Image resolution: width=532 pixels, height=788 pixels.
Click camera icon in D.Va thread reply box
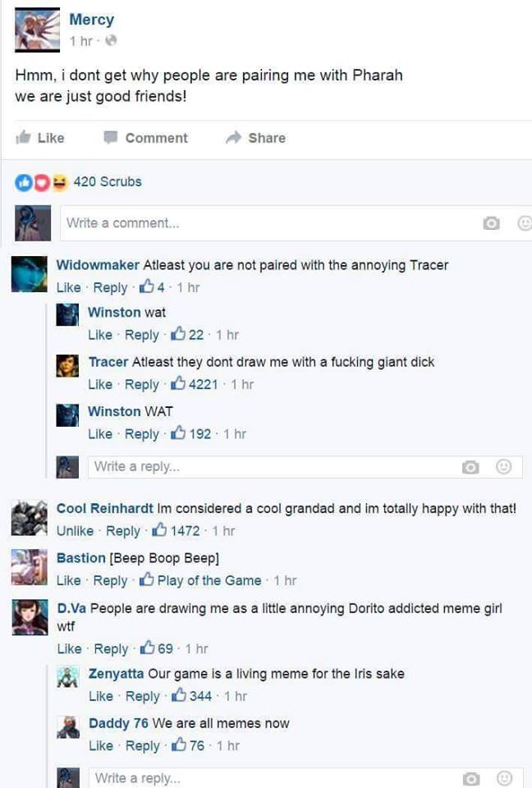471,779
